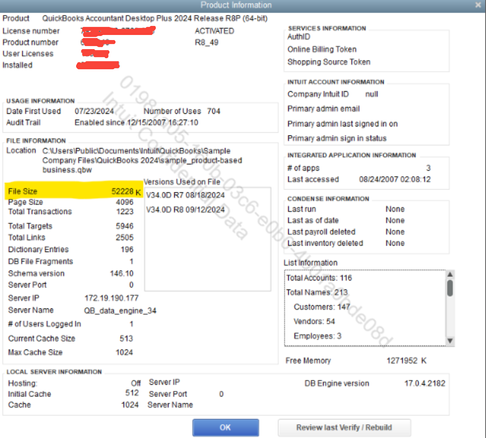Click the Server Name QB_data_engine_34

[120, 311]
